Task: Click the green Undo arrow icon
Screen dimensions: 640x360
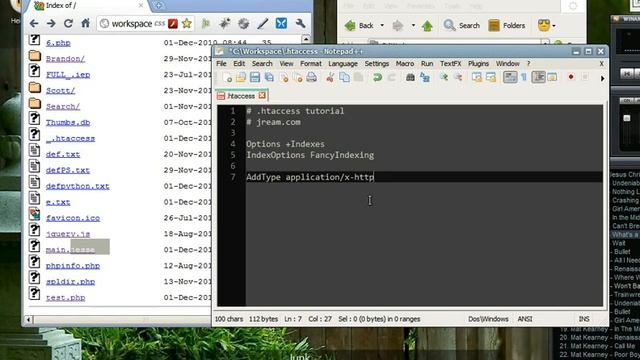Action: click(x=378, y=77)
